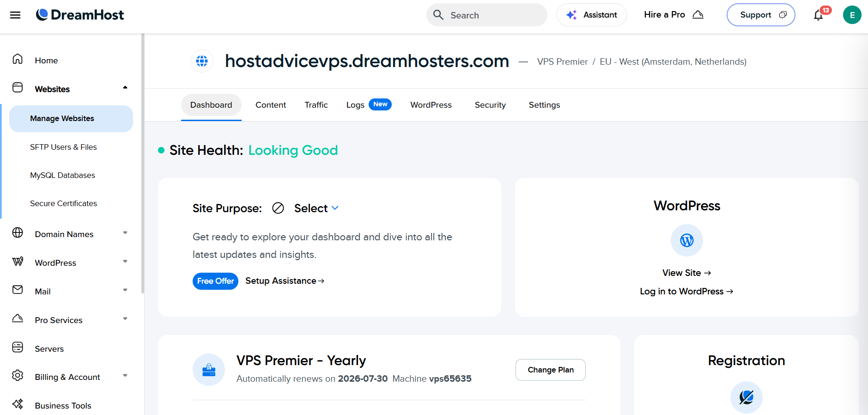Open the Settings tab
Viewport: 868px width, 415px height.
click(x=544, y=105)
